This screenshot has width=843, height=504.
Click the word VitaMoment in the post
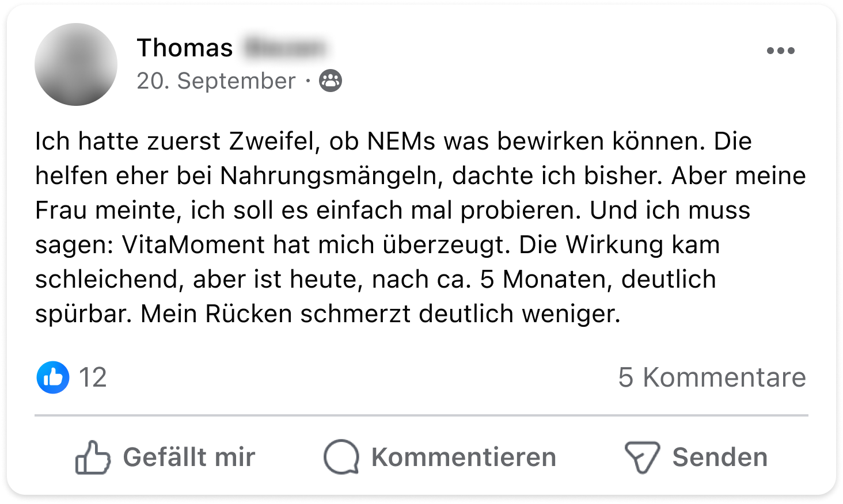click(x=193, y=245)
